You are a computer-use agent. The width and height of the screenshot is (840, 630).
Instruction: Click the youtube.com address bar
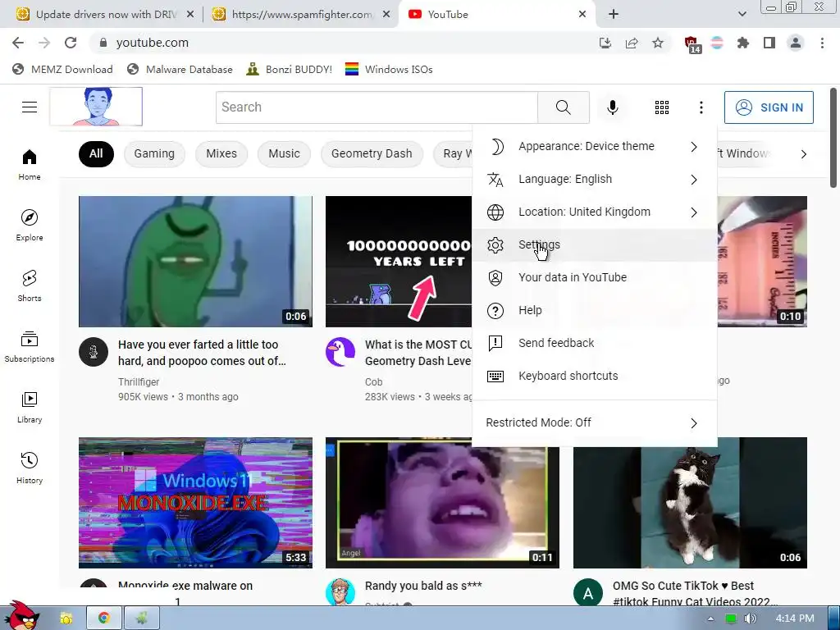point(343,43)
